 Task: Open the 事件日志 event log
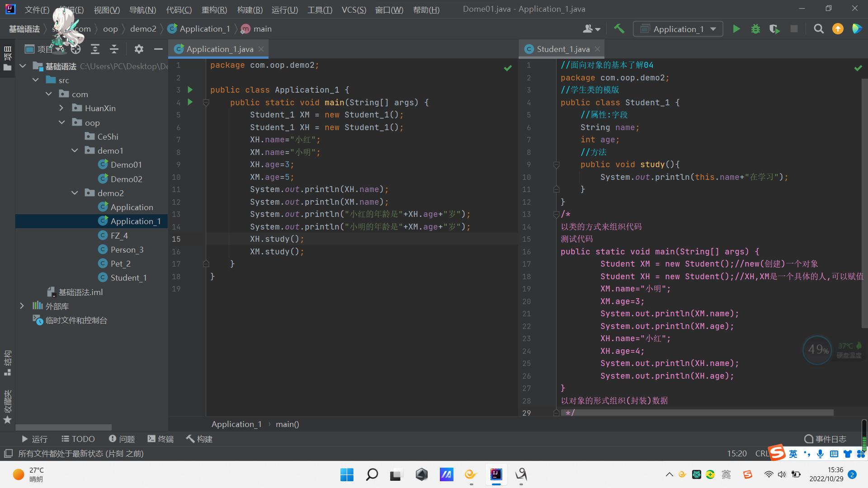[826, 439]
